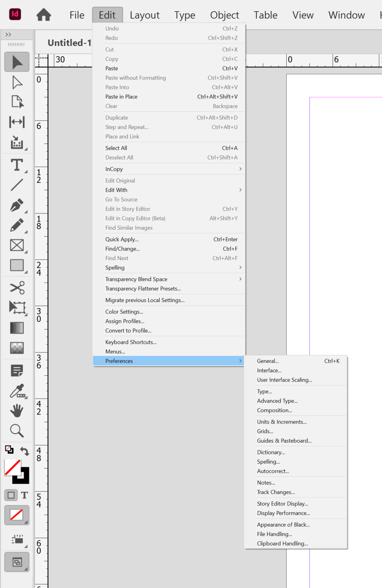Choose the Note tool

coord(17,370)
